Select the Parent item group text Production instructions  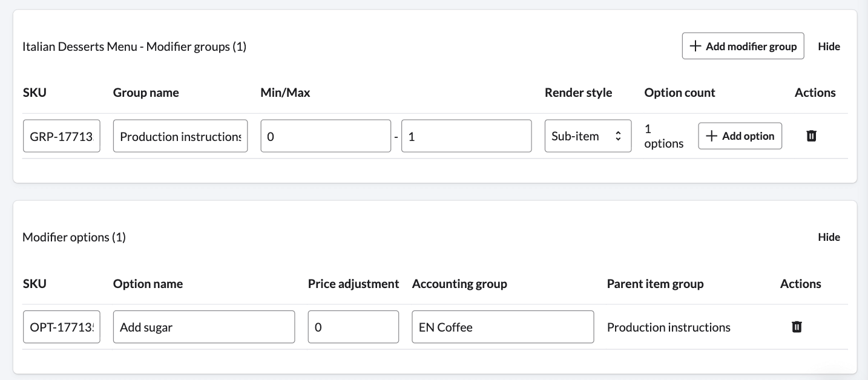pos(668,327)
